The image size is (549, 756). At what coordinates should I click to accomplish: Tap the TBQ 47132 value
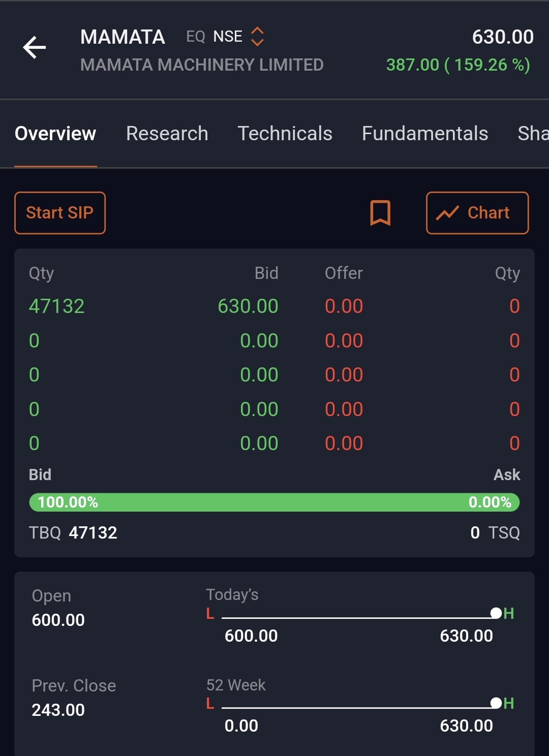(x=93, y=532)
